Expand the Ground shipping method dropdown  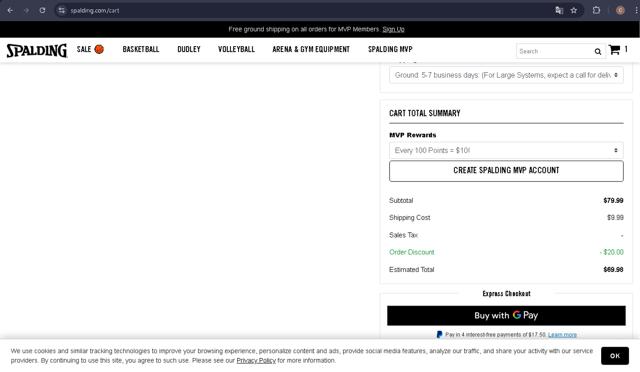(506, 75)
